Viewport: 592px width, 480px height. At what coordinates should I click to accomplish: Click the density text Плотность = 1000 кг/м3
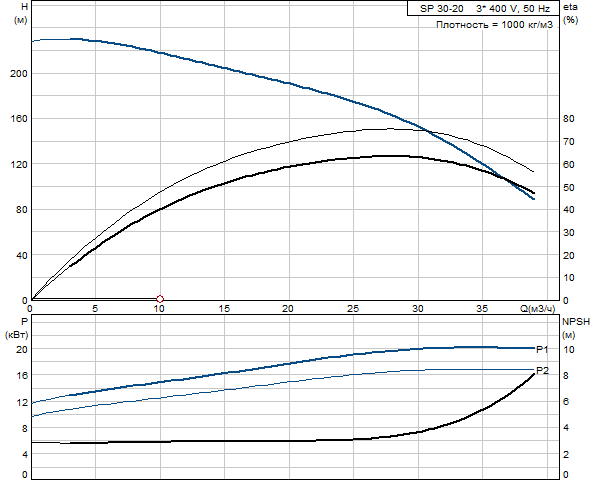(x=494, y=25)
